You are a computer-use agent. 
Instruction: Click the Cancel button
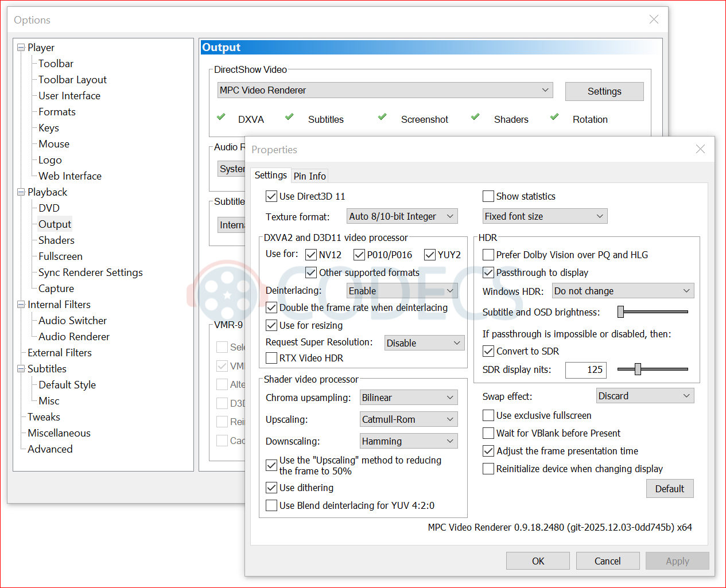[x=607, y=561]
